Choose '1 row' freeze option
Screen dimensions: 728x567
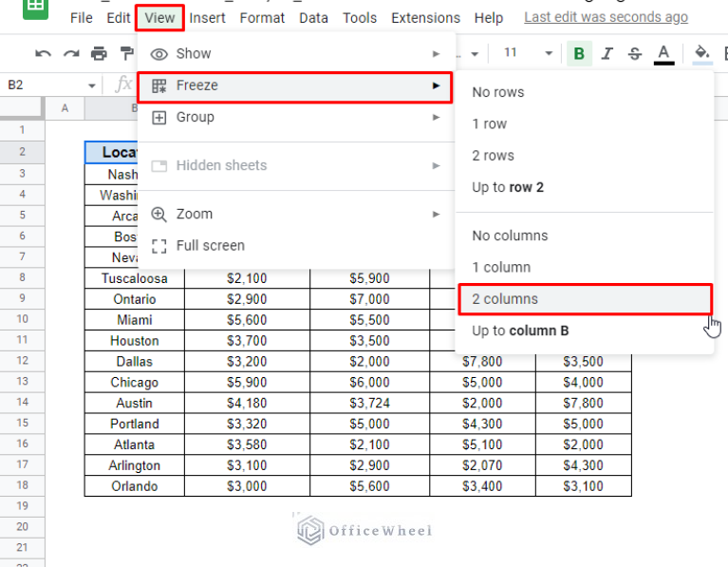point(585,124)
